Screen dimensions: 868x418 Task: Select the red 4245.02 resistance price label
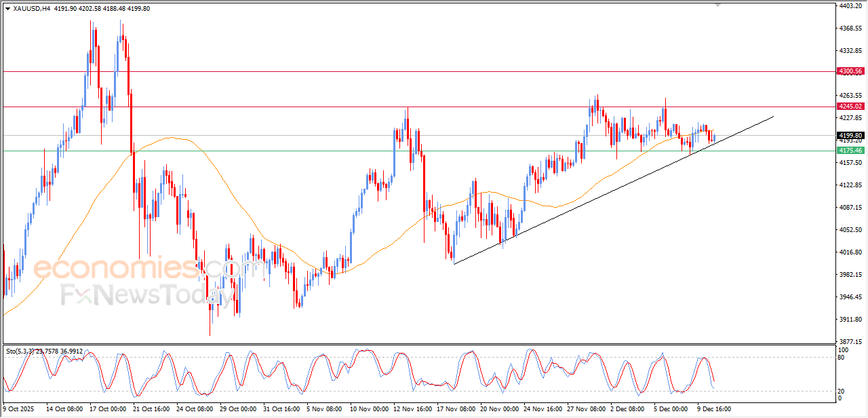click(x=850, y=107)
